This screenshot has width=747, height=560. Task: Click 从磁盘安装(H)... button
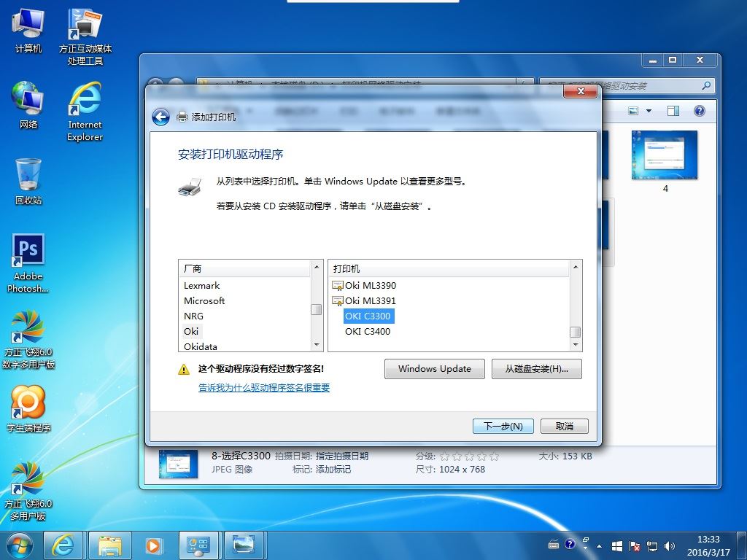(536, 368)
